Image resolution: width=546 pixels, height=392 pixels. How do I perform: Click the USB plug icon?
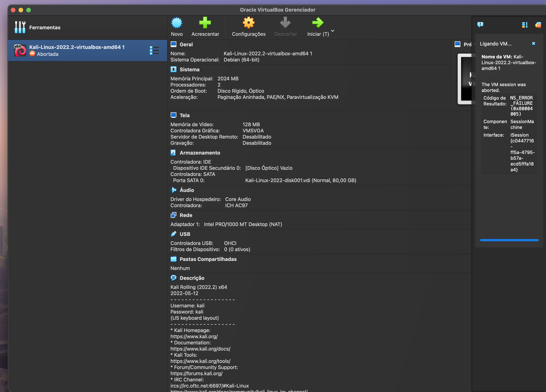173,234
